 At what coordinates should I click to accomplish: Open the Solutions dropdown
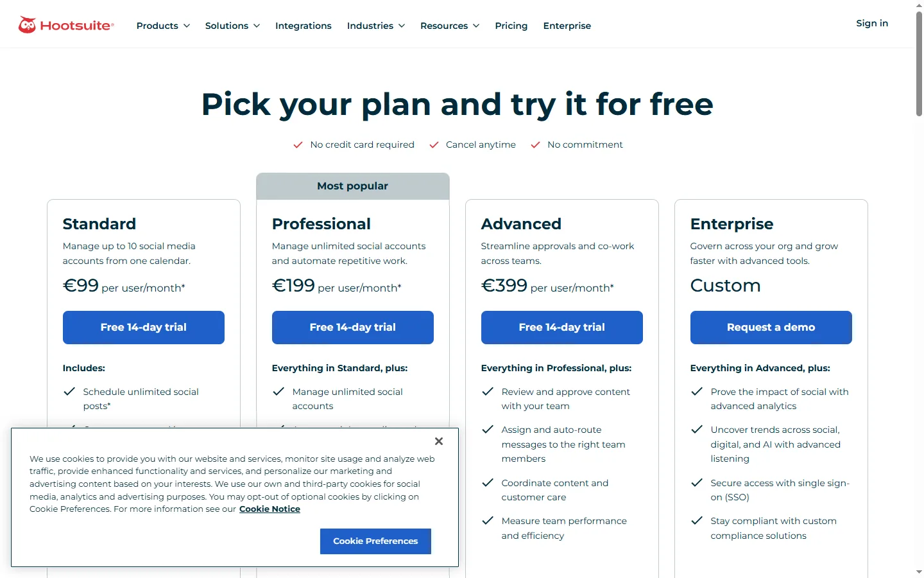[232, 26]
